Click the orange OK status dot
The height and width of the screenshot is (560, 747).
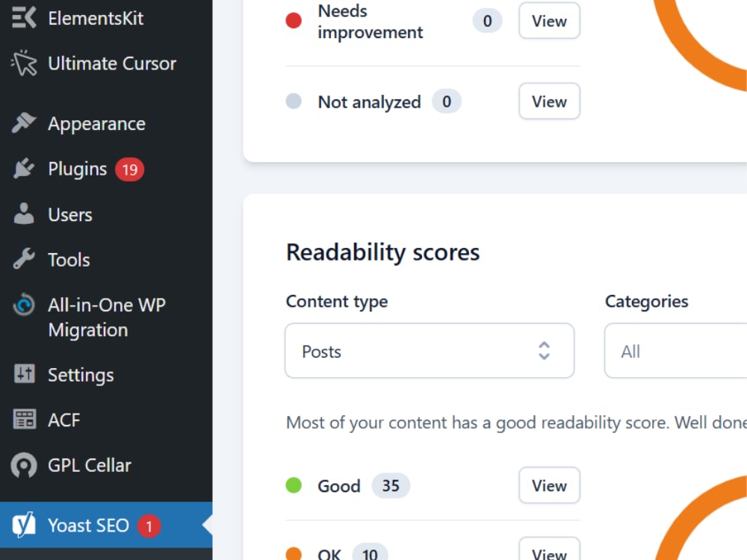pos(294,554)
